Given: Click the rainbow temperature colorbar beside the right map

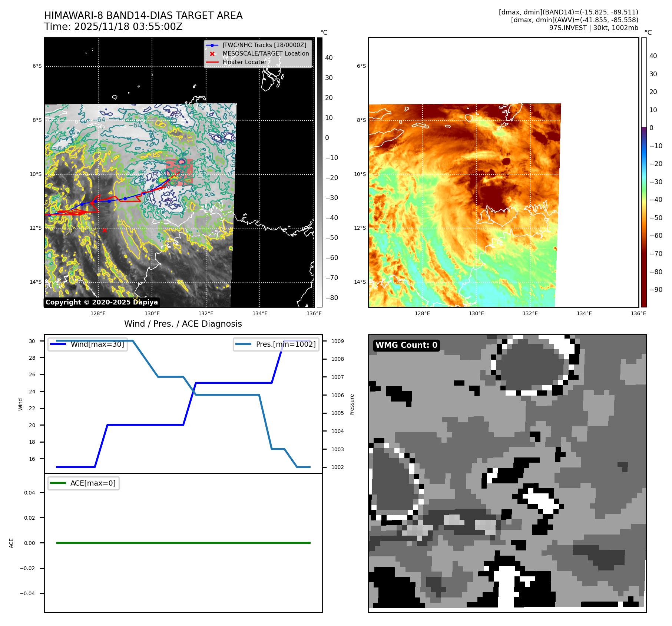Looking at the screenshot, I should (x=644, y=172).
